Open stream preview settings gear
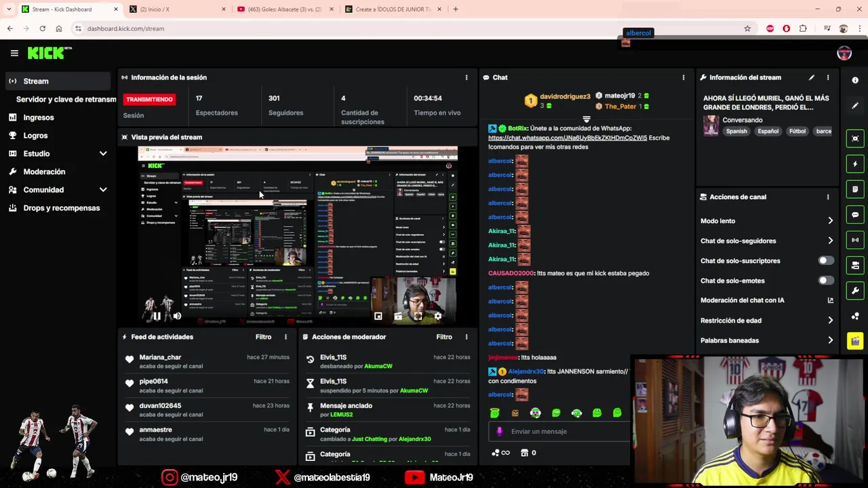Viewport: 868px width, 488px height. point(438,316)
